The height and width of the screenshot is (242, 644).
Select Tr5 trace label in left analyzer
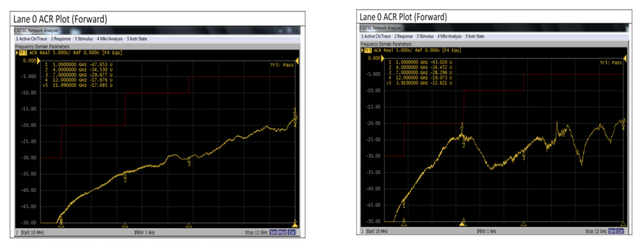pyautogui.click(x=23, y=53)
